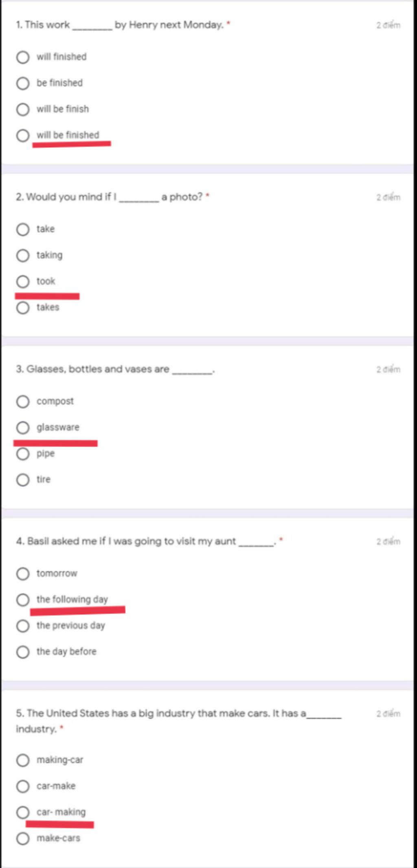This screenshot has width=417, height=868.
Task: Choose 'be finished' for question 1
Action: coord(23,84)
